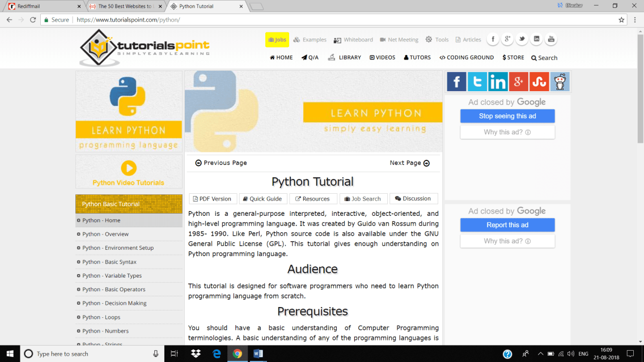Open Task View on the taskbar
644x362 pixels.
tap(174, 354)
